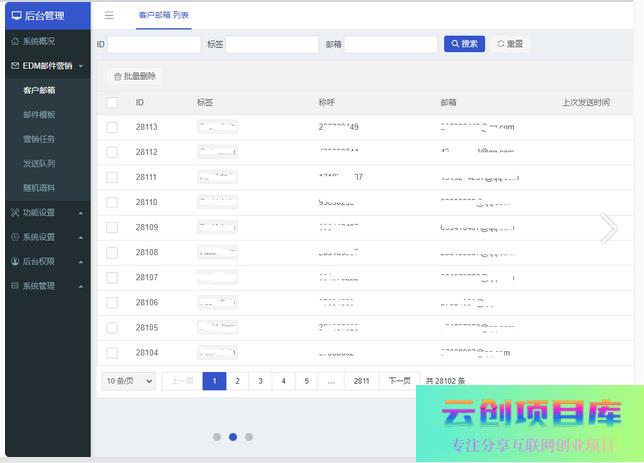The image size is (644, 463).
Task: Select 客户邮箱 in the sidebar
Action: (x=48, y=90)
